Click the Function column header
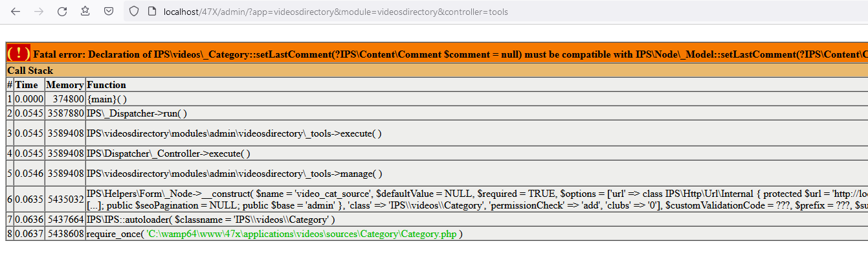Viewport: 868px width, 261px height. pyautogui.click(x=107, y=85)
